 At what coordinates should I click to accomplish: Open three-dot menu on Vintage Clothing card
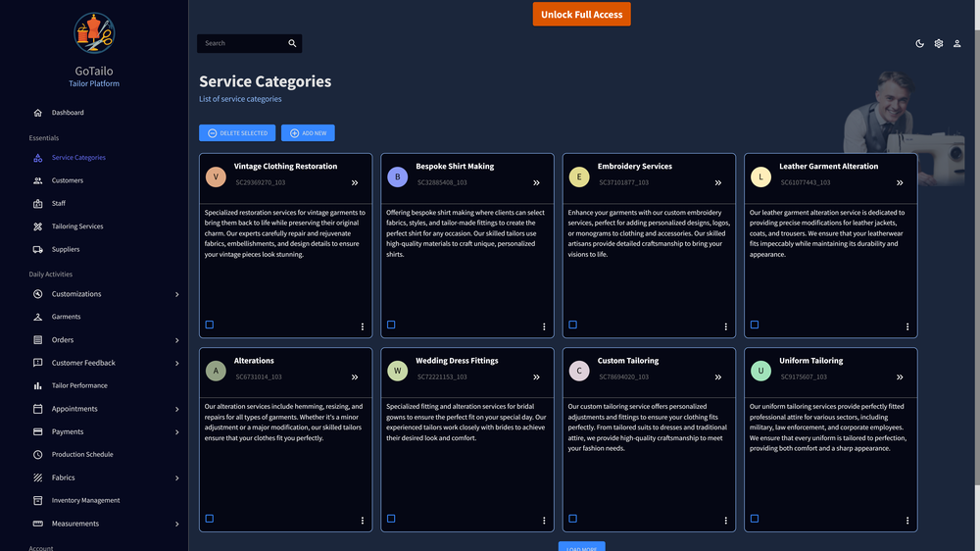(363, 326)
